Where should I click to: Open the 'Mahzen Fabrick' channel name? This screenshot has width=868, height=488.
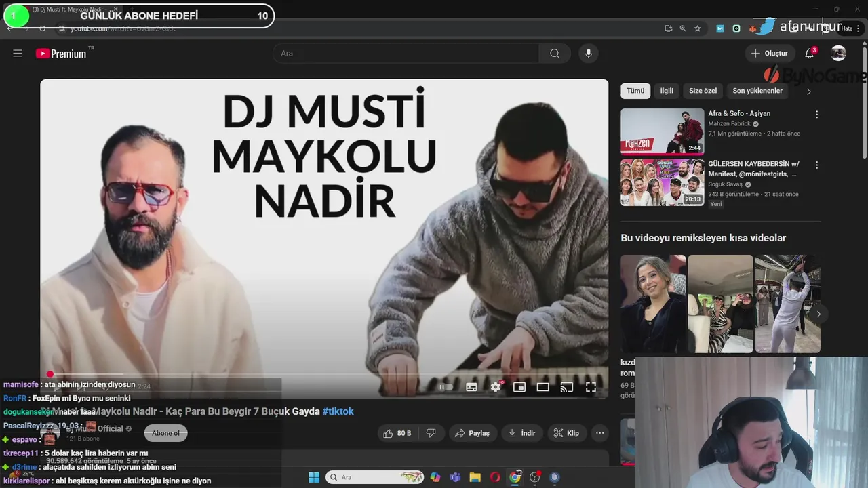pos(729,124)
